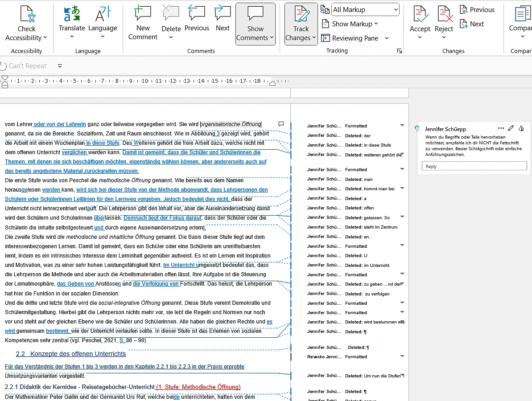
Task: Open more options on Jennifer Schüepp comment
Action: click(501, 128)
